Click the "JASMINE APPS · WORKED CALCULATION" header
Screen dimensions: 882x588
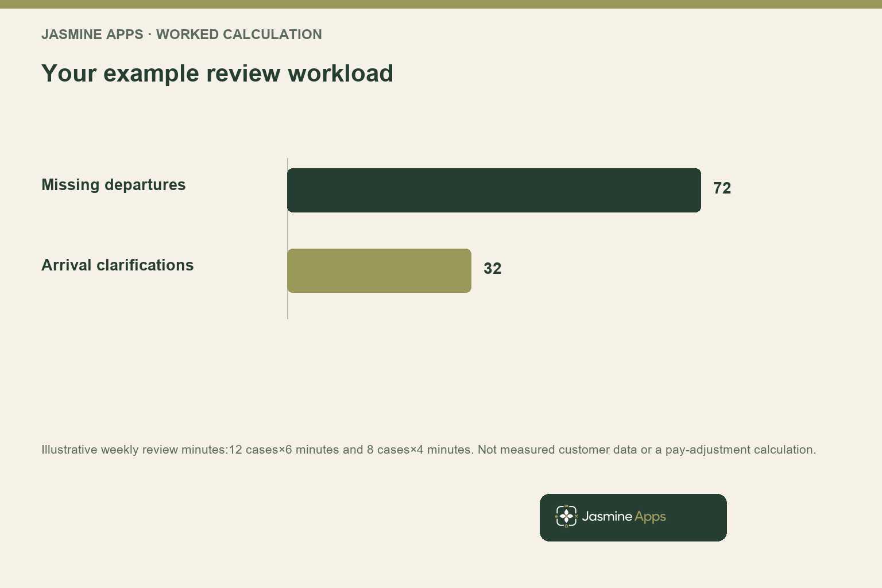tap(181, 34)
